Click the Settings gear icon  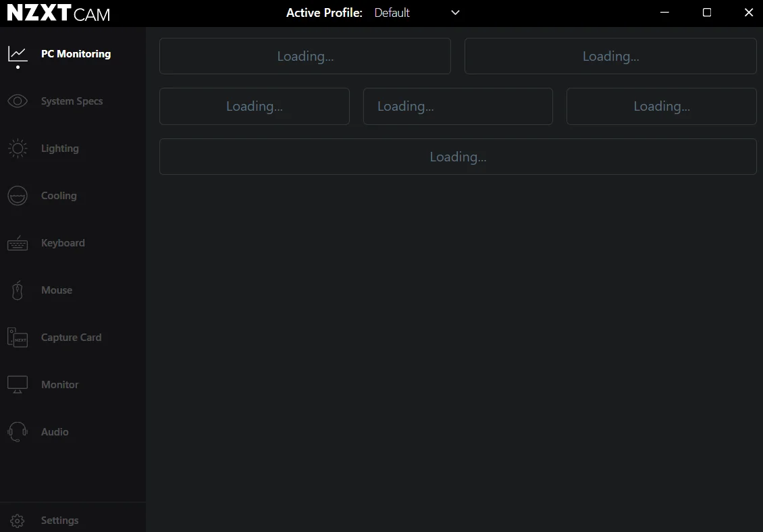(18, 521)
